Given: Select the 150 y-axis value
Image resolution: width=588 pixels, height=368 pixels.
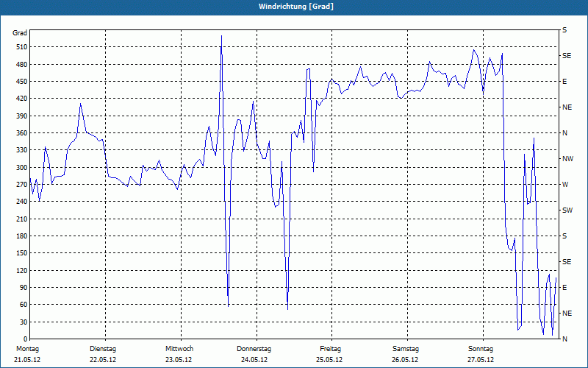Looking at the screenshot, I should pyautogui.click(x=22, y=253).
